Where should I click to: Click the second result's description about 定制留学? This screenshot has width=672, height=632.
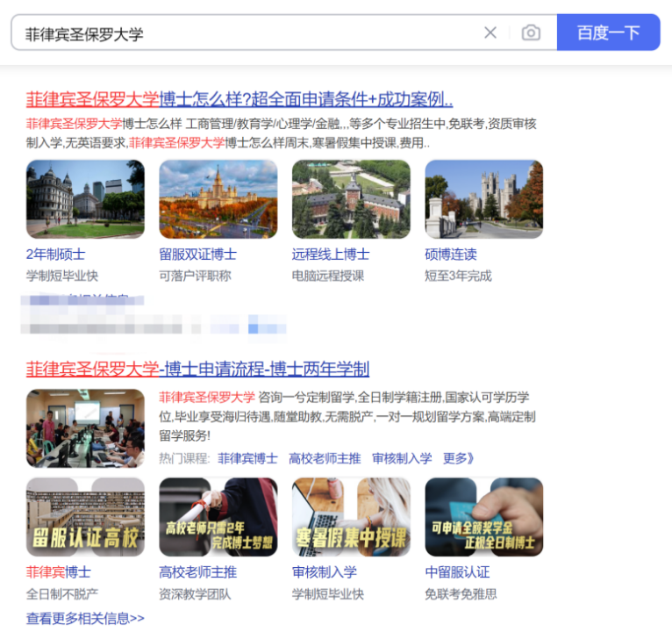click(347, 417)
